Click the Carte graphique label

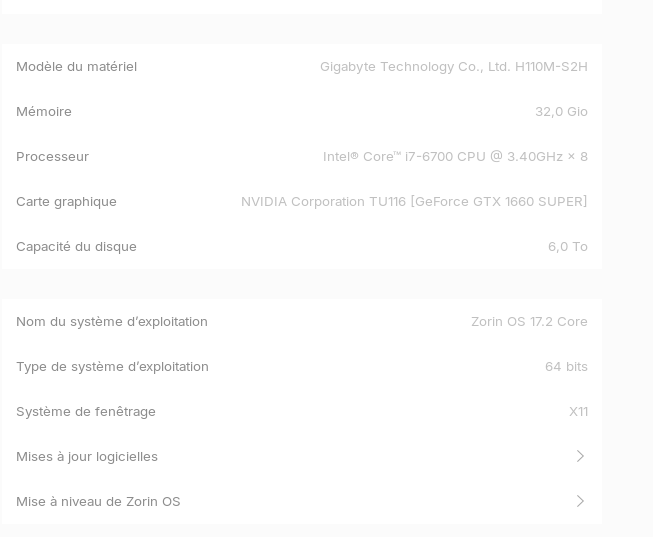pos(66,201)
